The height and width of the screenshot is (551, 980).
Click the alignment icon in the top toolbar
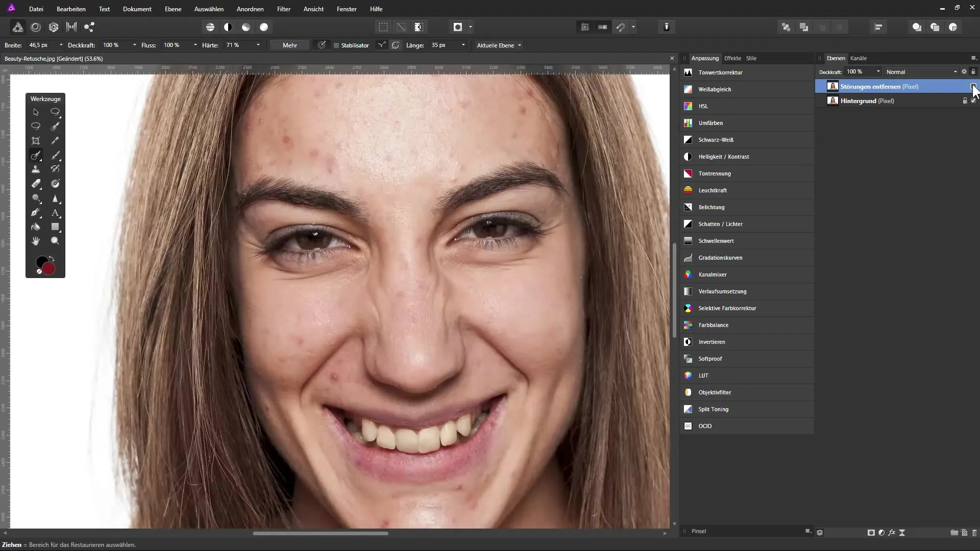pos(878,27)
